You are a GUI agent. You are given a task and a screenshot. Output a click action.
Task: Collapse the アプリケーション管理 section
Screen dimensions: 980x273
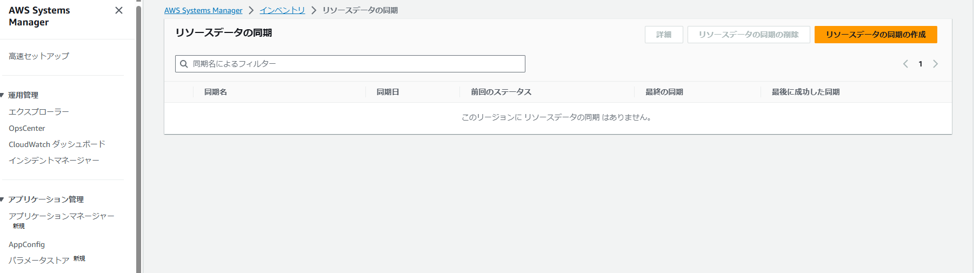tap(3, 199)
